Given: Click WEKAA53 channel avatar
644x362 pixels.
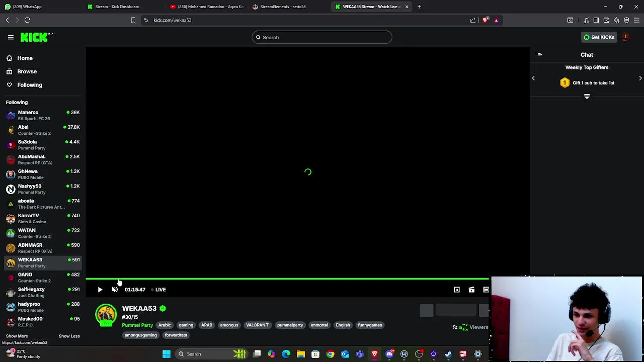Looking at the screenshot, I should coord(106,315).
